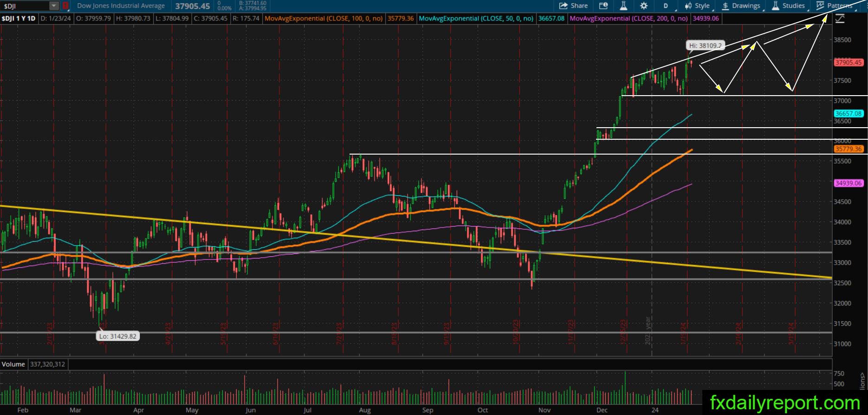868x415 pixels.
Task: Click the cyan EMA value 36657.08 in header
Action: [551, 19]
